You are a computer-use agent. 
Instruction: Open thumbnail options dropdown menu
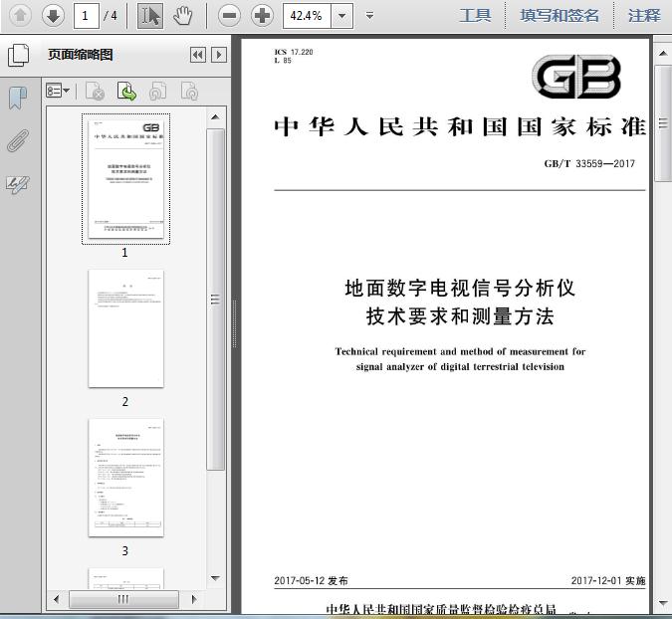point(59,92)
